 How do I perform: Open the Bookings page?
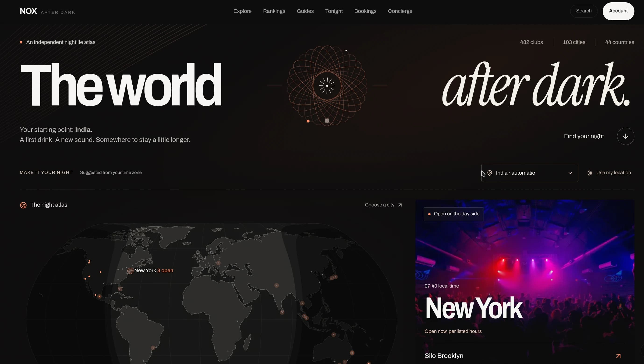(365, 11)
